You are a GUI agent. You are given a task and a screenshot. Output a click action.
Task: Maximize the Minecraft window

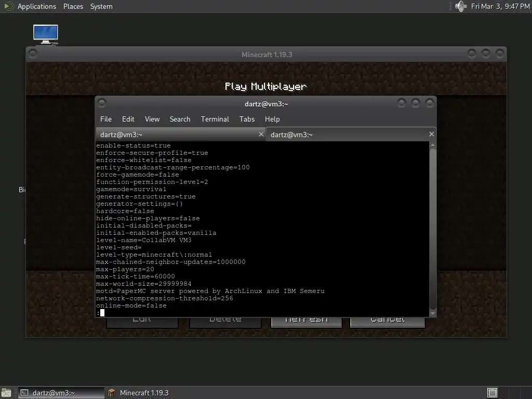coord(486,54)
